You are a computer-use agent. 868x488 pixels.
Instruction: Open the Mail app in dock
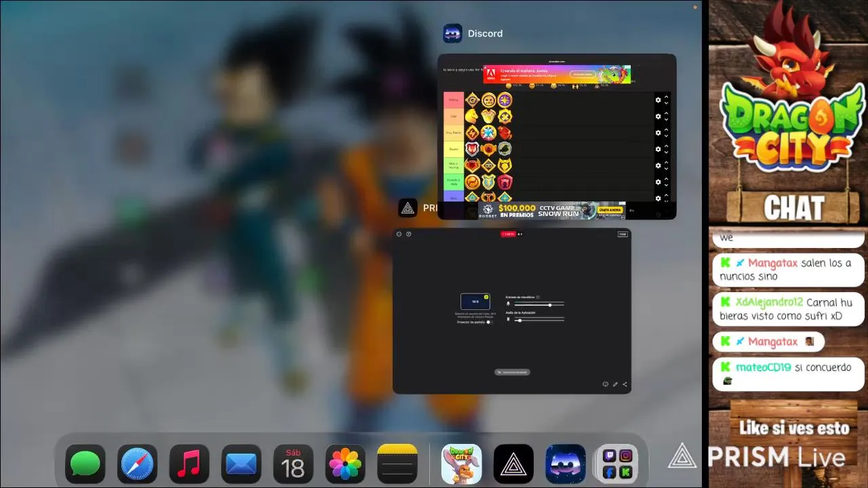pyautogui.click(x=241, y=464)
